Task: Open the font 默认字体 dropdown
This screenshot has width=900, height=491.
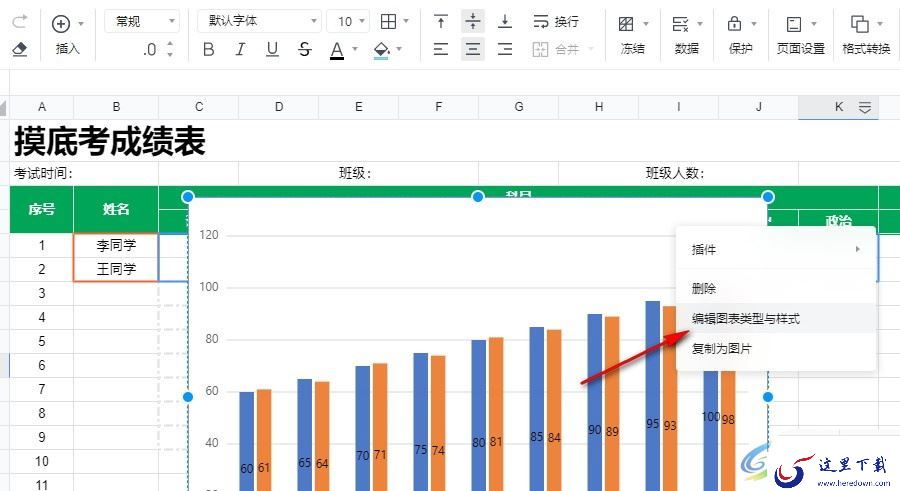Action: click(x=259, y=22)
